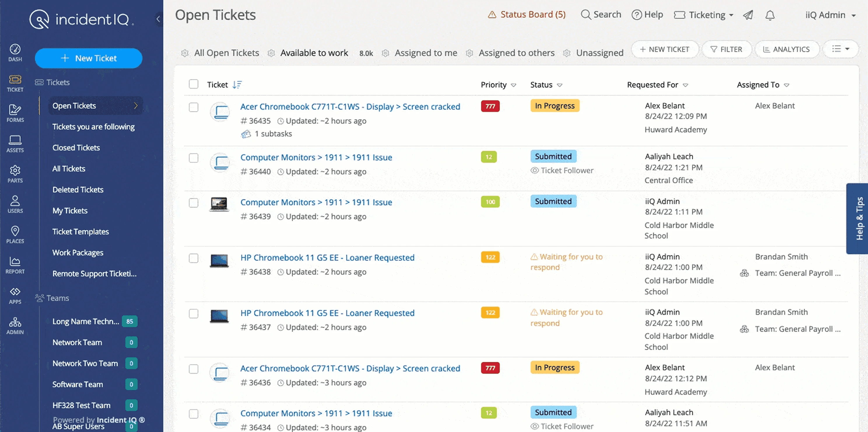Open the Assets sidebar icon

coord(15,144)
